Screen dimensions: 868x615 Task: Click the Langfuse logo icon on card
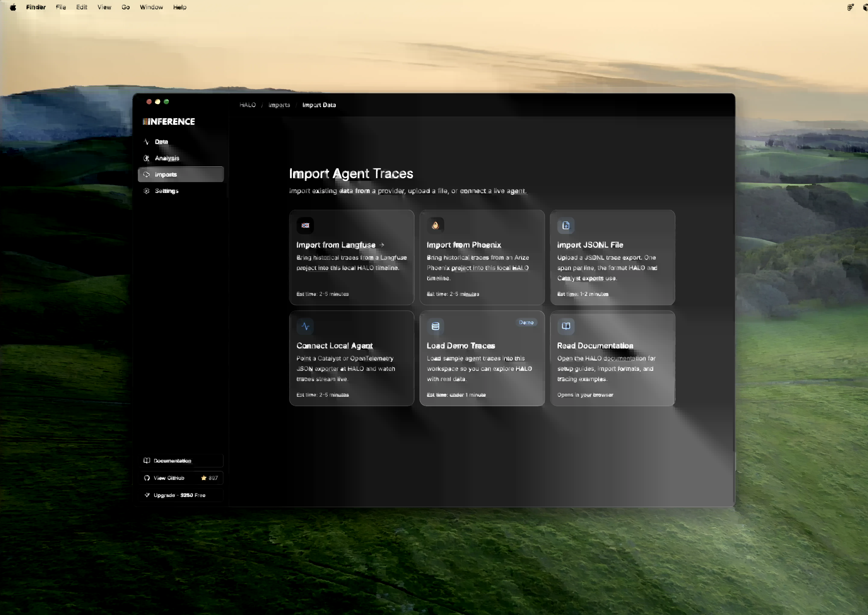pyautogui.click(x=305, y=225)
